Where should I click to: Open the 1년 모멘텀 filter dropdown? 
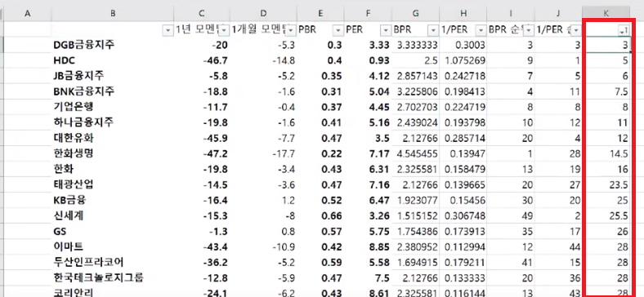click(225, 30)
